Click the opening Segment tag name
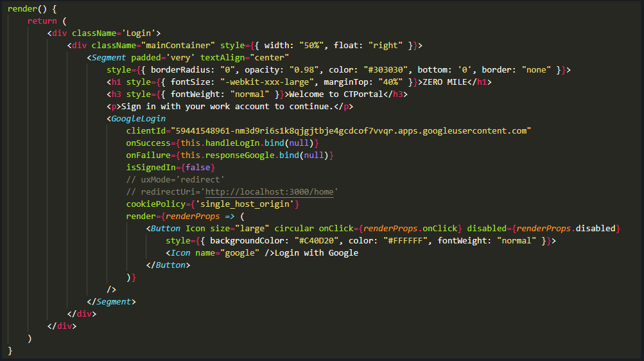Screen dimensions: 644x361 point(109,58)
